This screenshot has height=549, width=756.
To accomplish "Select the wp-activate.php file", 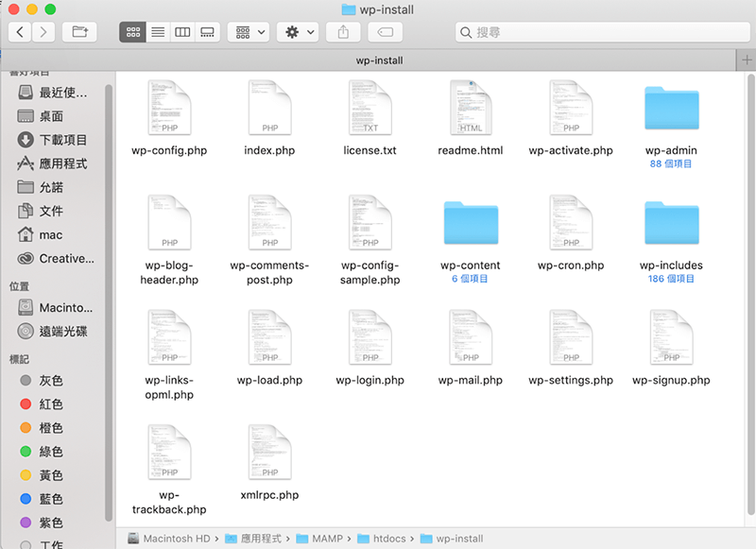I will click(x=571, y=118).
